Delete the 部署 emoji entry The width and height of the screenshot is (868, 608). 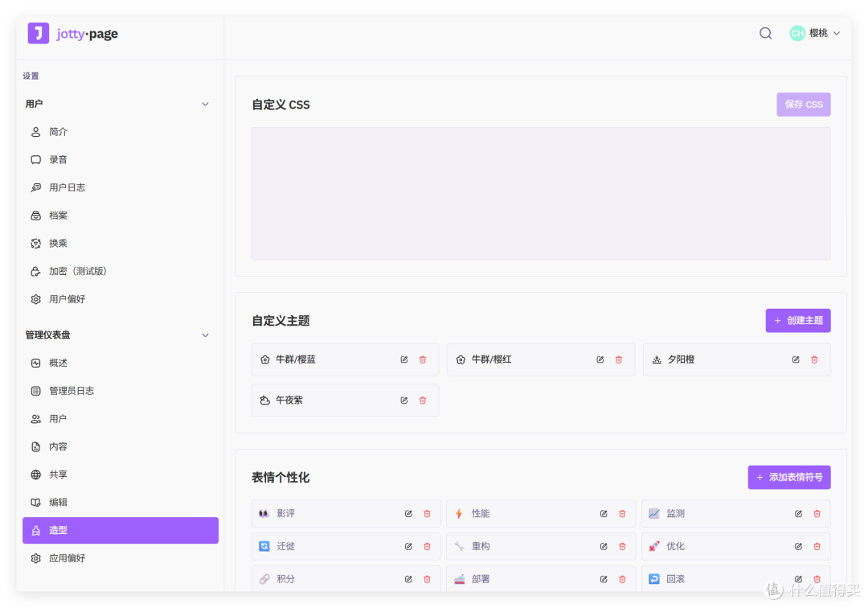click(x=622, y=579)
